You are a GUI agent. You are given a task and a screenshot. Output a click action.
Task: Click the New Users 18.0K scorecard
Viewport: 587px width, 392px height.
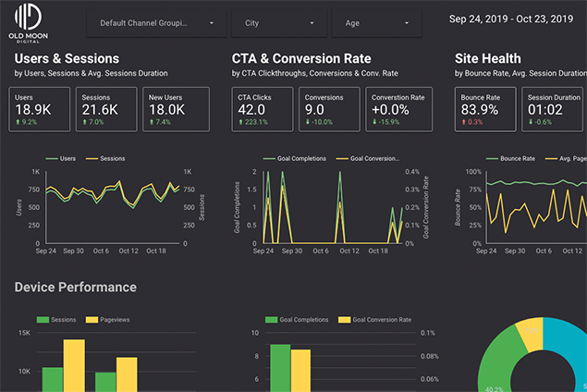tap(176, 109)
